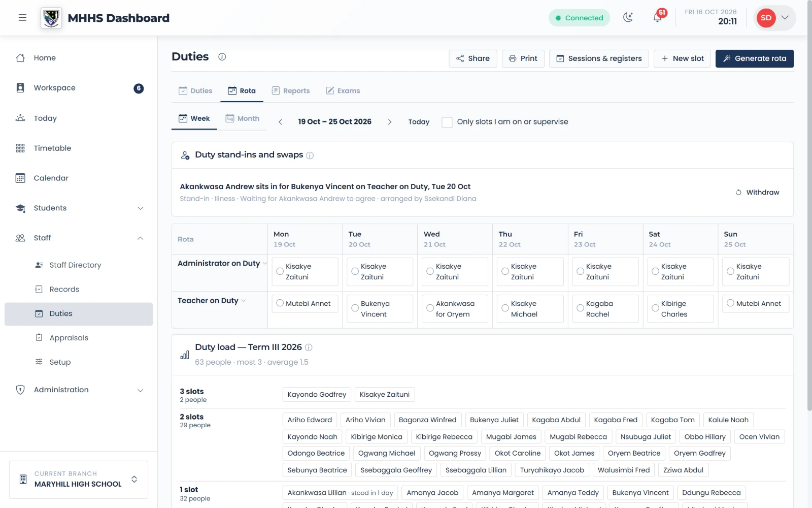The height and width of the screenshot is (508, 812).
Task: Open the current branch switcher
Action: pos(79,480)
